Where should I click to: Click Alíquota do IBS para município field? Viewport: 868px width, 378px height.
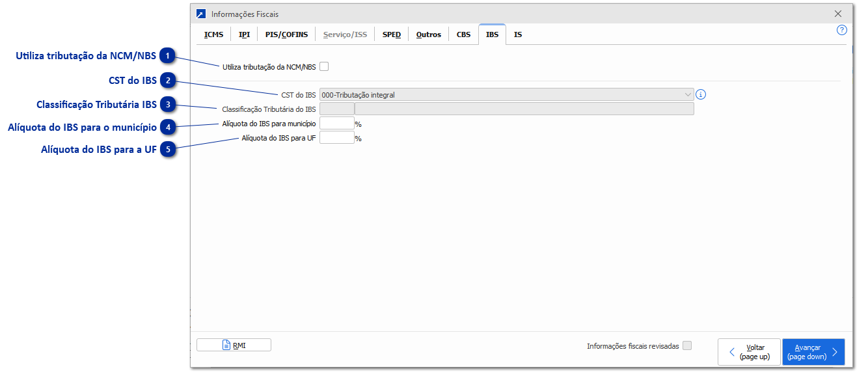(337, 123)
